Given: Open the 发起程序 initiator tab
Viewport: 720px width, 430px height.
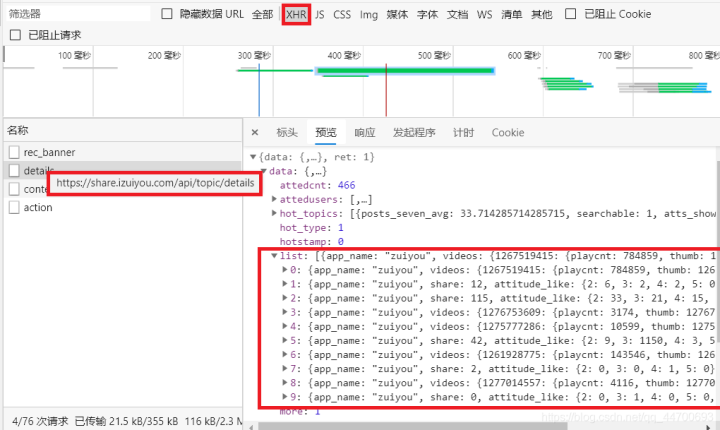Looking at the screenshot, I should click(x=414, y=133).
